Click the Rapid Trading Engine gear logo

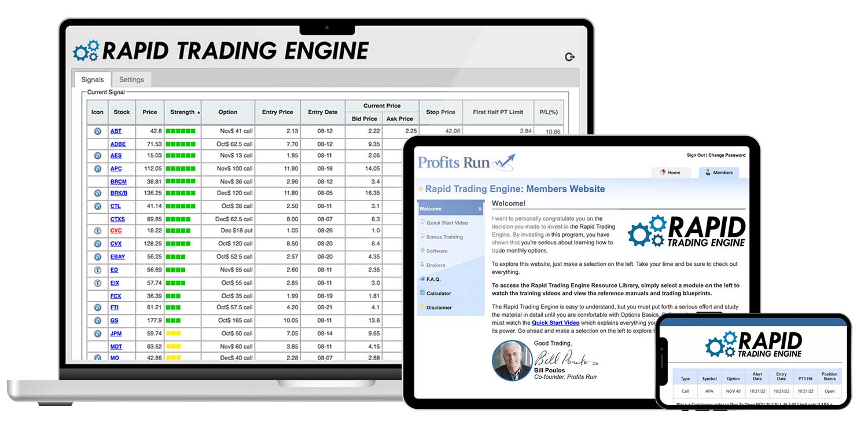tap(84, 50)
